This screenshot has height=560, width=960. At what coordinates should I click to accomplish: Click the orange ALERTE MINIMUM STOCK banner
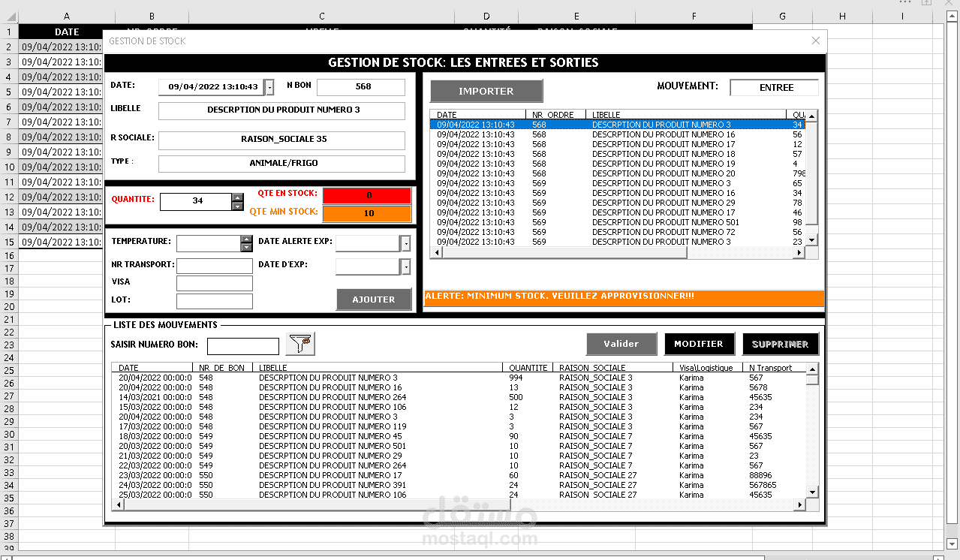coord(624,297)
